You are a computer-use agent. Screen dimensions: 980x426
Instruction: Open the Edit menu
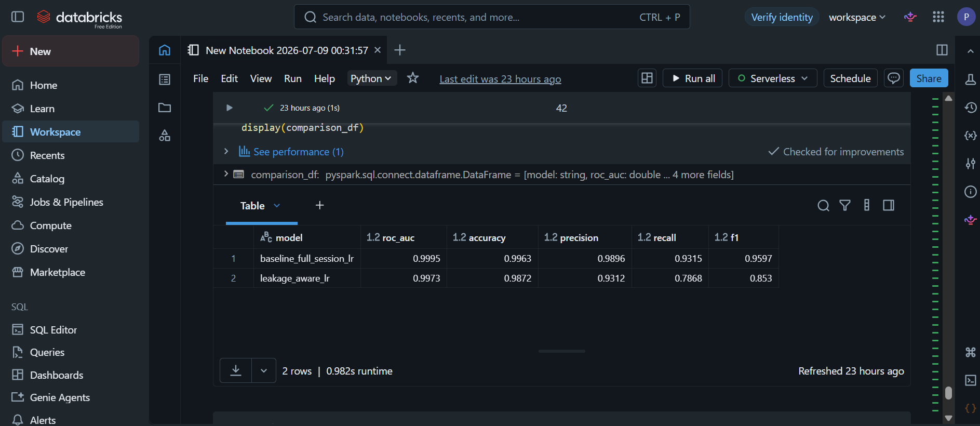click(x=229, y=78)
